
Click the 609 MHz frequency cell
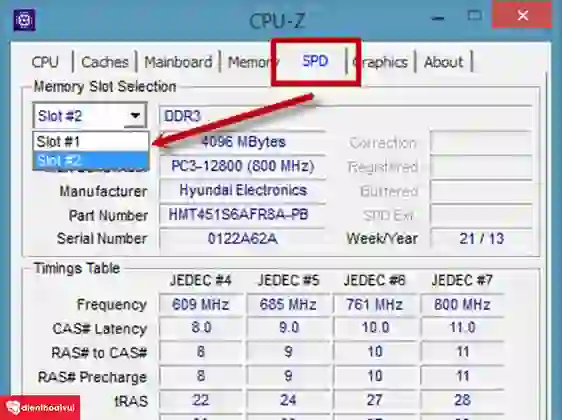(201, 305)
